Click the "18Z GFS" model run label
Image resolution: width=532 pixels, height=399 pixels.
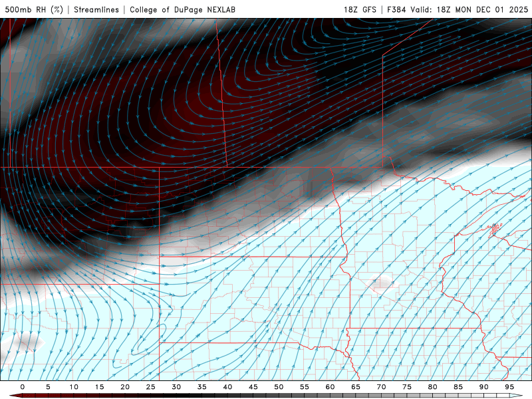360,9
